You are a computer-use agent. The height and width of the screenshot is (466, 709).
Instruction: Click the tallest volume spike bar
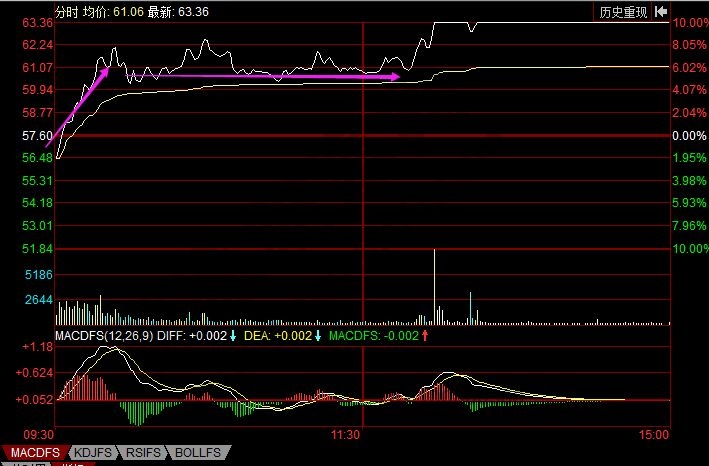coord(434,287)
